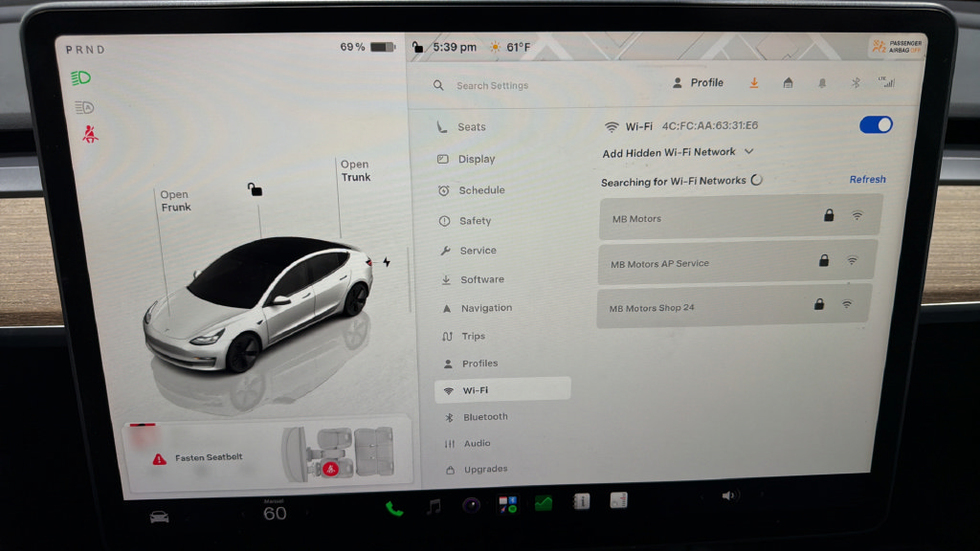Tap the 60 cabin temperature setting

[x=275, y=513]
